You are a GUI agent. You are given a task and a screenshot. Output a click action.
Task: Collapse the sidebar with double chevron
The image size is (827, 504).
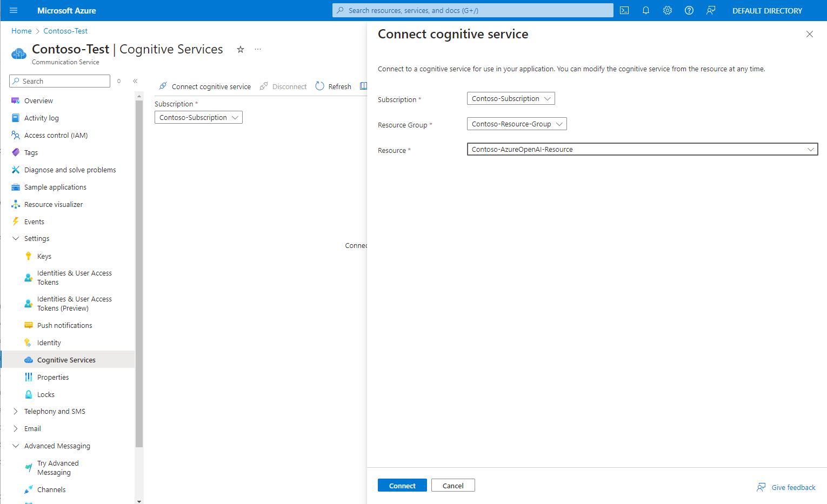[x=135, y=81]
